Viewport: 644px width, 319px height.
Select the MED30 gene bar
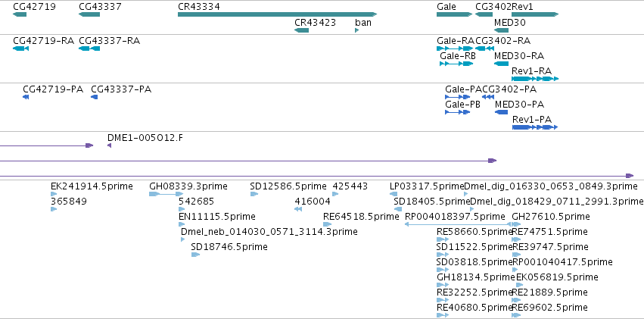tap(501, 30)
